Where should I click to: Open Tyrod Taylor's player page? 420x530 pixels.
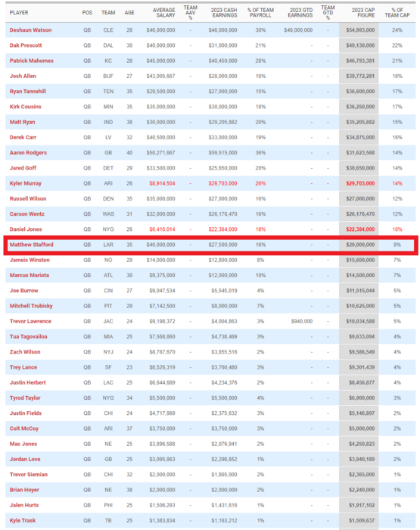coord(25,397)
